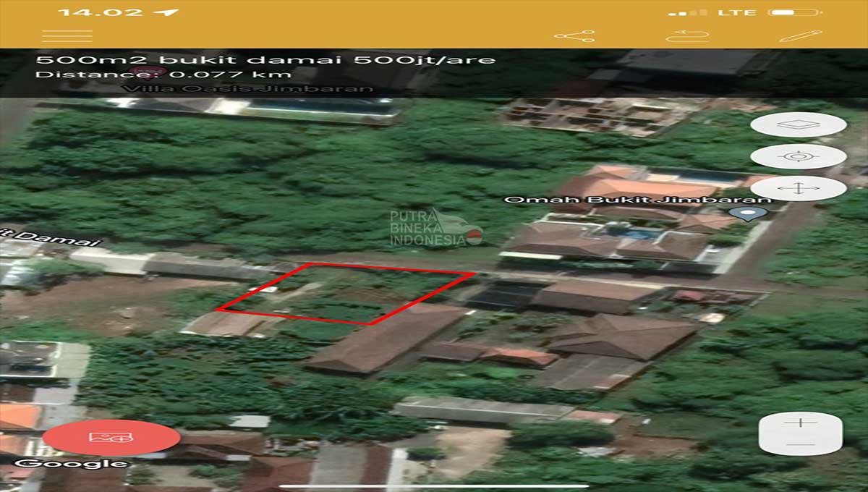This screenshot has width=868, height=492.
Task: Open the share options
Action: click(574, 35)
